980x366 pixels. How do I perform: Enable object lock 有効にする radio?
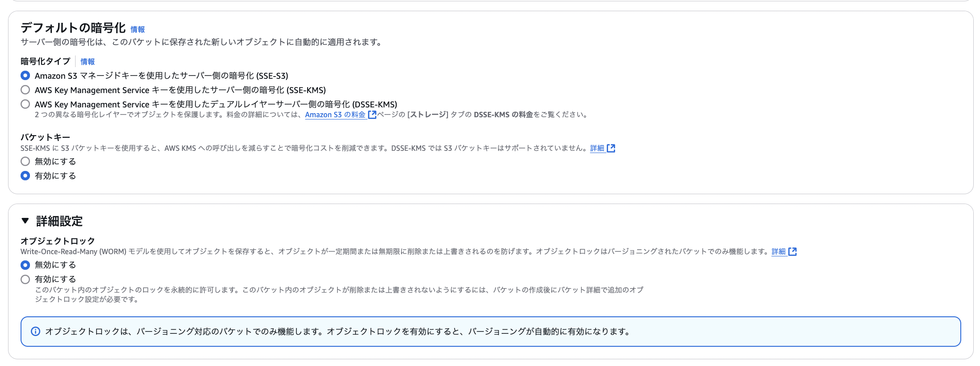pyautogui.click(x=25, y=279)
